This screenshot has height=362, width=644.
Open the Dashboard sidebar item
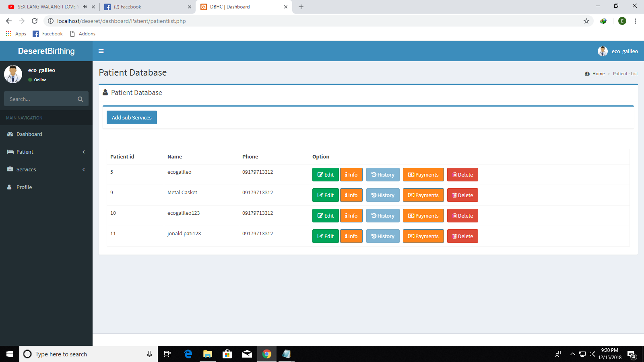(29, 134)
